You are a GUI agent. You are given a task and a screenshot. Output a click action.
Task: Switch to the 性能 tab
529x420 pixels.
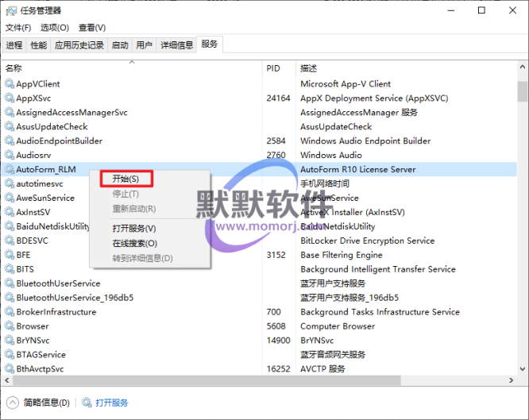[39, 45]
